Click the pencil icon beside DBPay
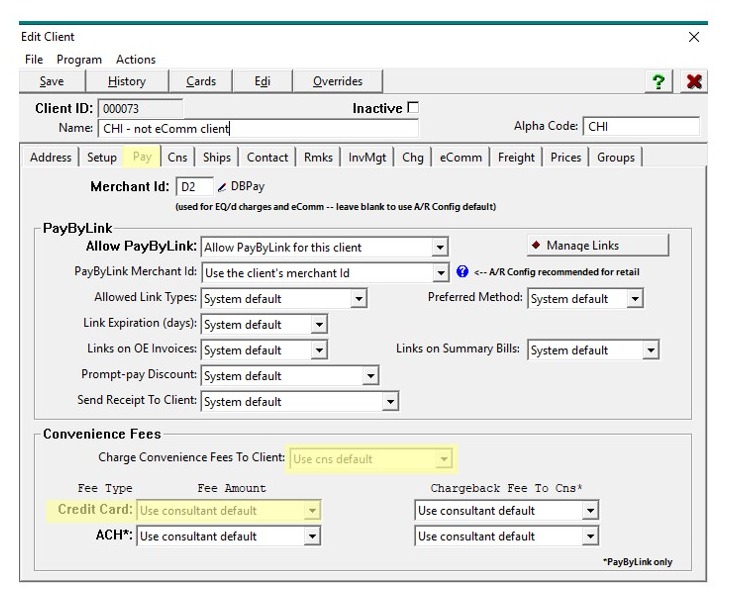Screen dimensions: 742x603 [221, 187]
